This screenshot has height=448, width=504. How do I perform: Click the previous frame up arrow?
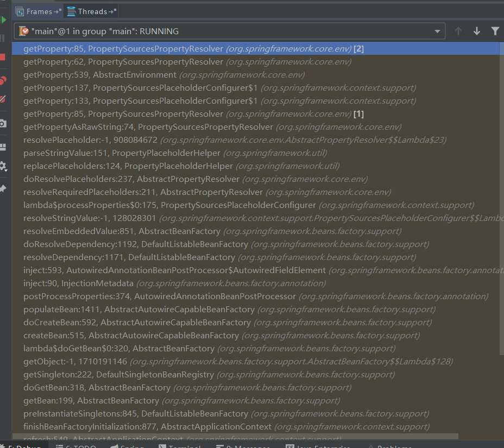(458, 31)
